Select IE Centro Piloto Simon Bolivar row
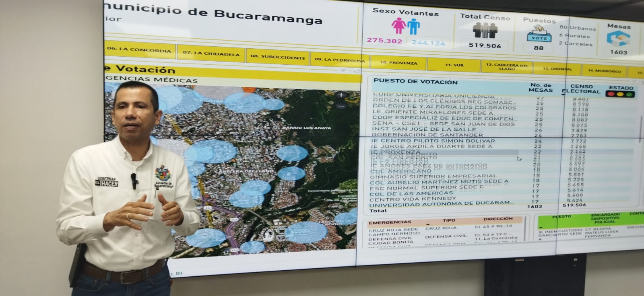The height and width of the screenshot is (296, 644). (x=432, y=141)
